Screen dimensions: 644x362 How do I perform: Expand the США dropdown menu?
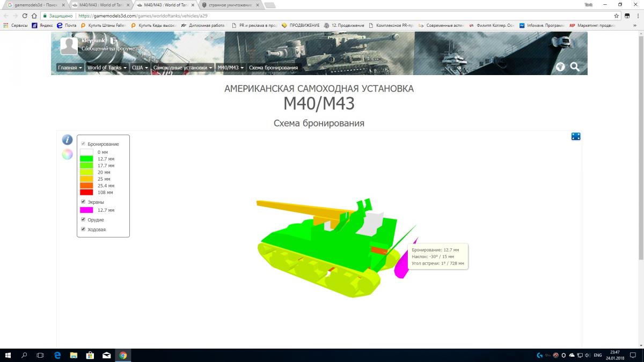click(x=140, y=68)
